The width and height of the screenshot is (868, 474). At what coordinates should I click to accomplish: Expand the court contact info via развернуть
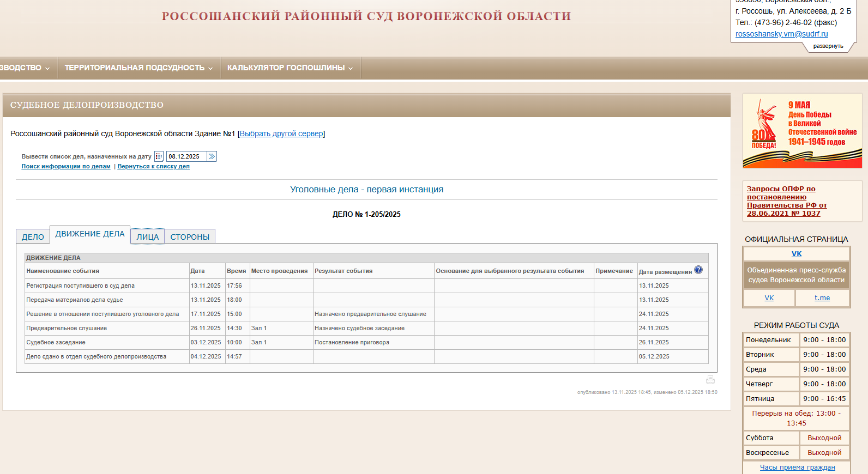(x=828, y=46)
